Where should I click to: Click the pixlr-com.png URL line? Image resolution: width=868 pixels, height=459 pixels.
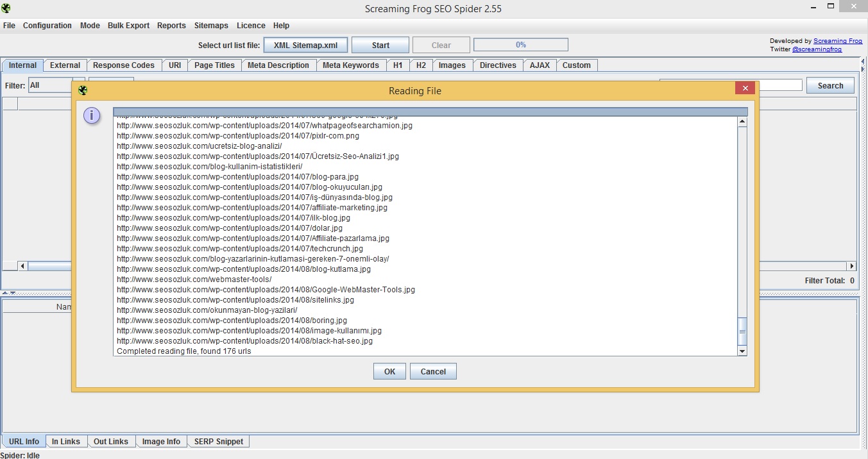[238, 136]
